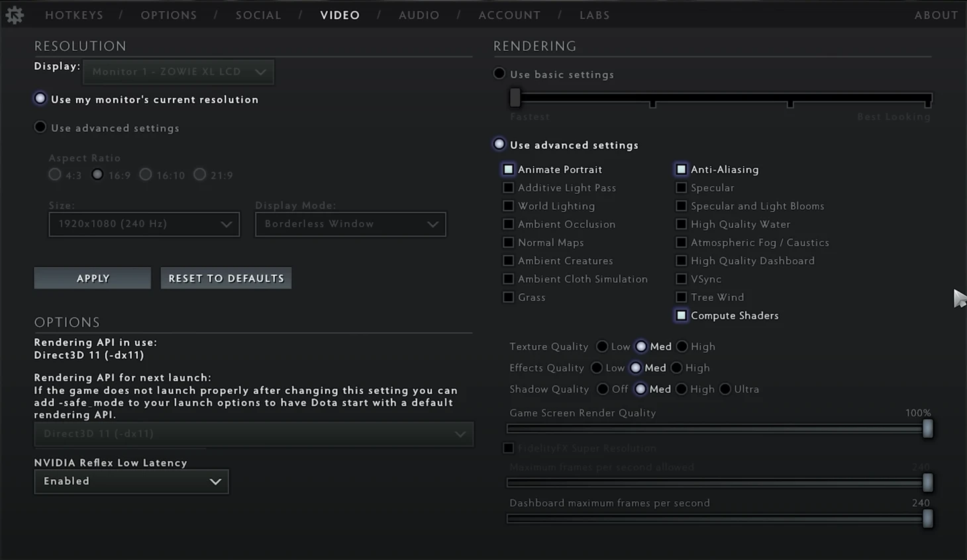
Task: Disable the Anti-Aliasing checkbox
Action: (681, 169)
